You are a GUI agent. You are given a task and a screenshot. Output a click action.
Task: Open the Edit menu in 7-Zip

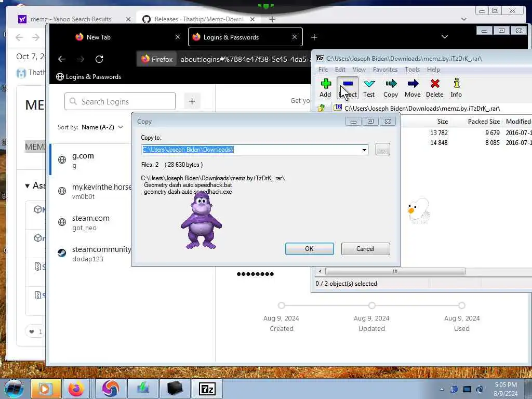[x=340, y=70]
